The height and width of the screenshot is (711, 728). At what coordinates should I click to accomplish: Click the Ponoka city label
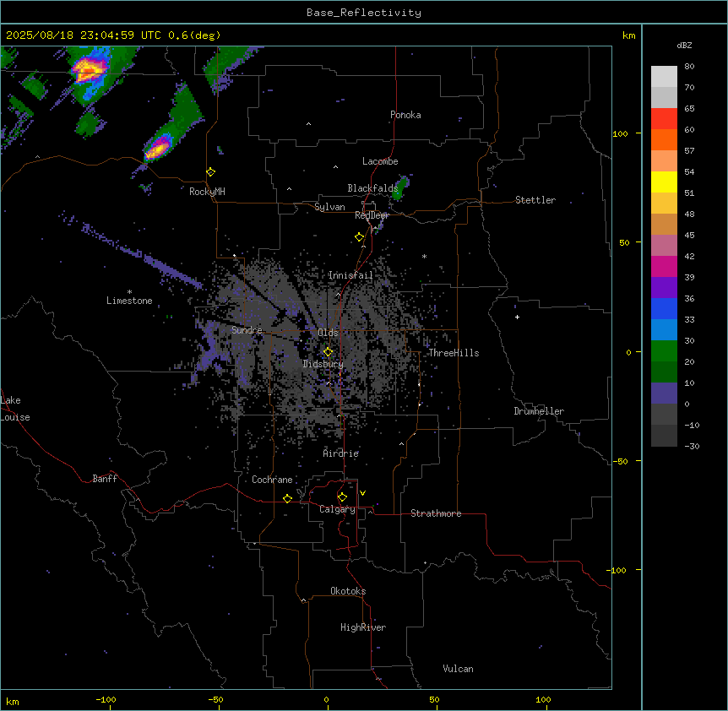405,115
